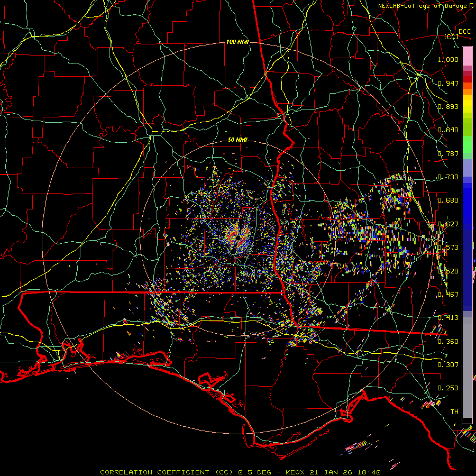Screen dimensions: 476x476
Task: Click the [CC] units label
Action: click(452, 36)
